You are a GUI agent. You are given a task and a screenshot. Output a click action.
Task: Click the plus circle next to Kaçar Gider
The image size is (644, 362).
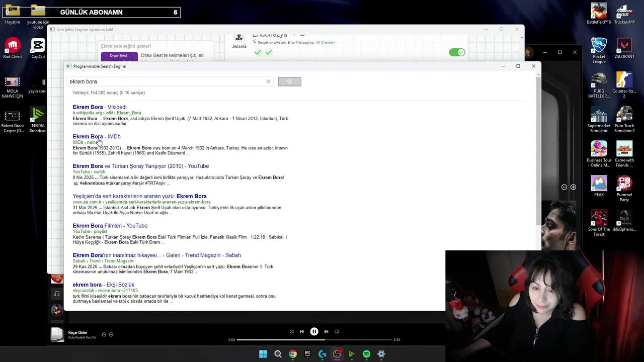(111, 334)
